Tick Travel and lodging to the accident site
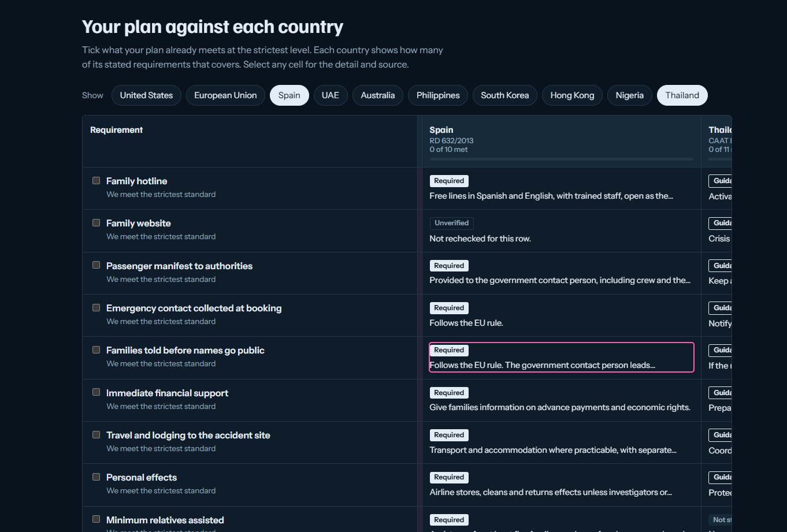Viewport: 787px width, 532px height. tap(96, 435)
